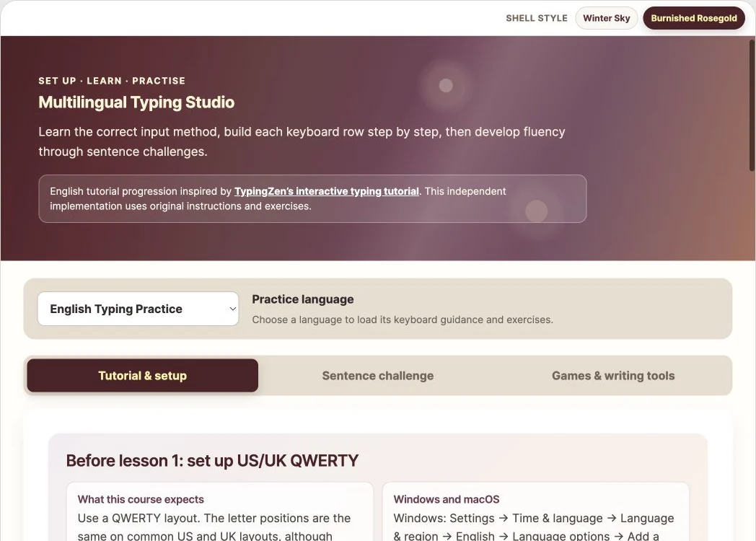The width and height of the screenshot is (756, 541).
Task: Click the 'Windows and macOS' card title
Action: [447, 499]
